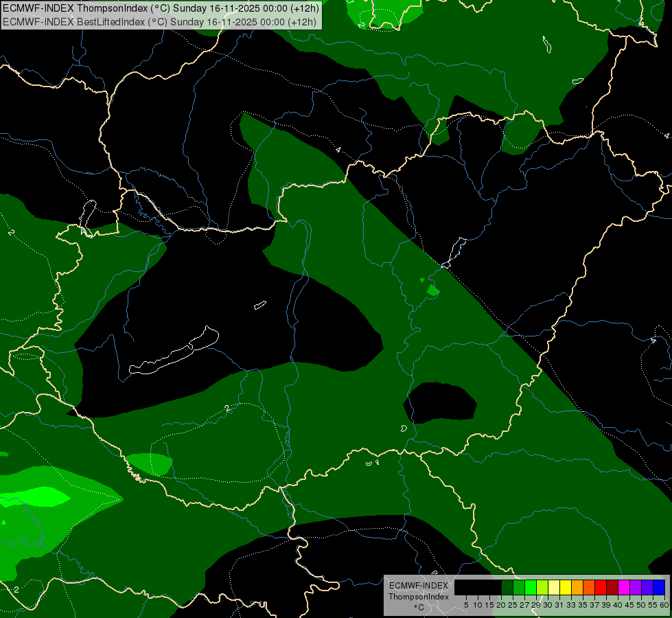Click the blue 55–60 legend swatch
The width and height of the screenshot is (672, 618).
point(658,588)
